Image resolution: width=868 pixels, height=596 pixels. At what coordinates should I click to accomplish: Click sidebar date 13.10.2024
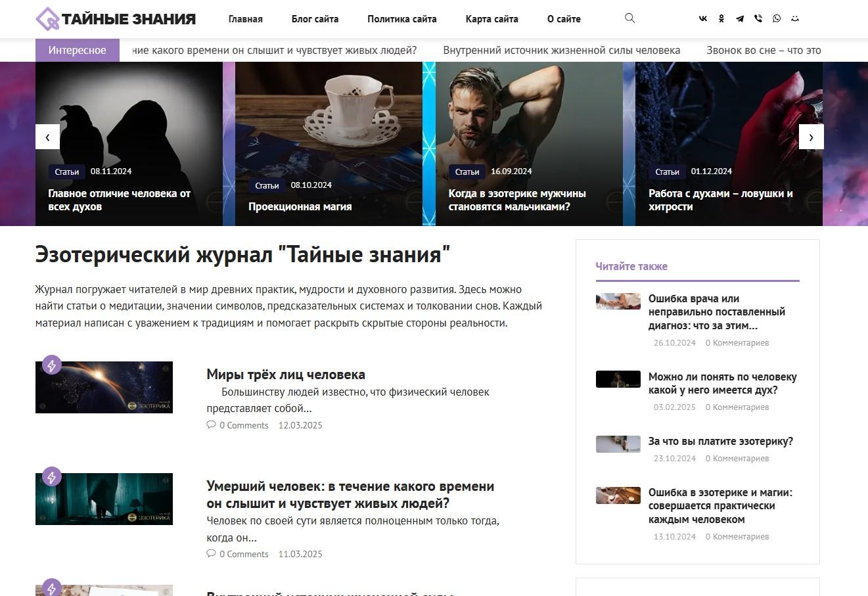coord(675,537)
